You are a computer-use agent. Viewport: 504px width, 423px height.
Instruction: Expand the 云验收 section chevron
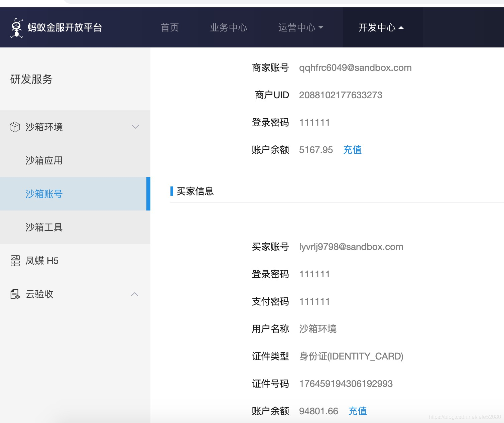[135, 294]
